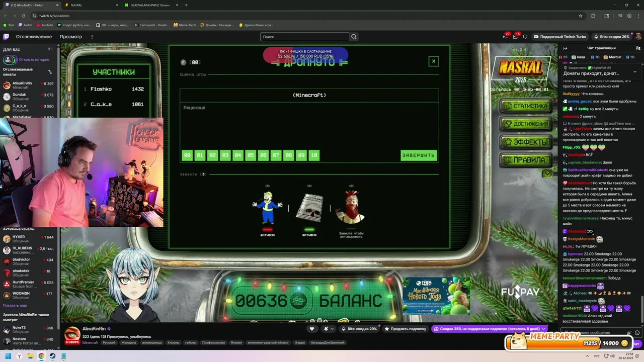
Task: Open notification bell dropdown
Action: tap(329, 329)
